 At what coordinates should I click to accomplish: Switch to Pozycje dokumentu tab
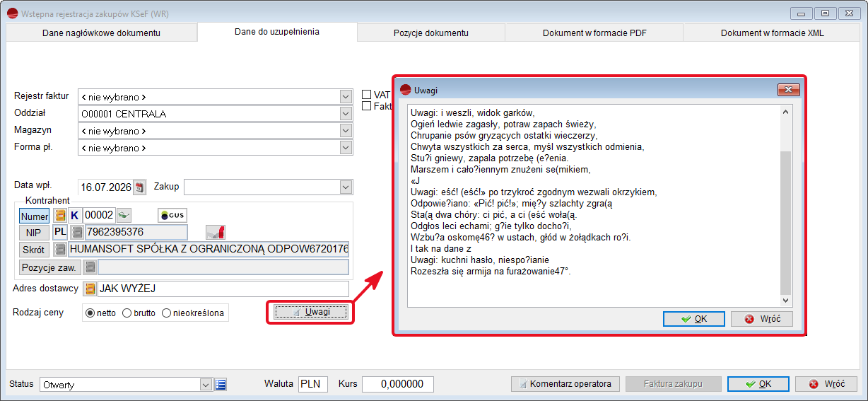[431, 33]
